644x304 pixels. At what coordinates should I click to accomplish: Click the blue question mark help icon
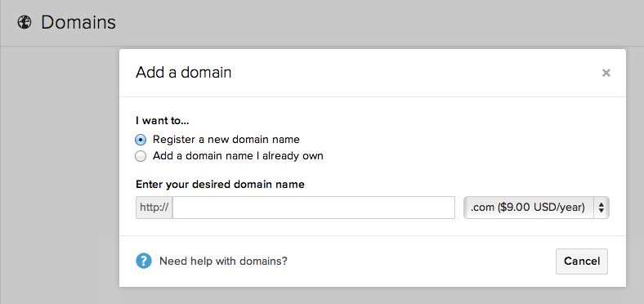144,261
